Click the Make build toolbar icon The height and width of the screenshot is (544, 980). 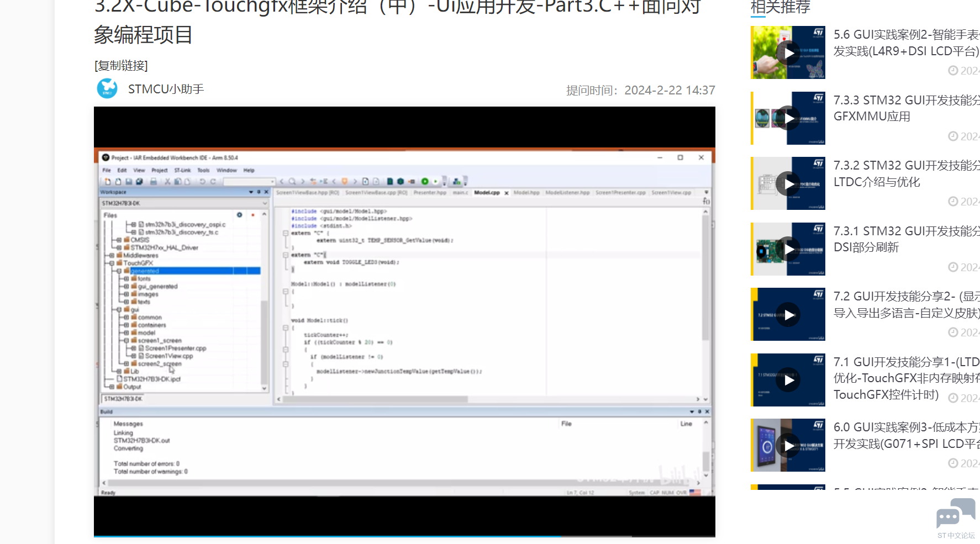(x=401, y=181)
